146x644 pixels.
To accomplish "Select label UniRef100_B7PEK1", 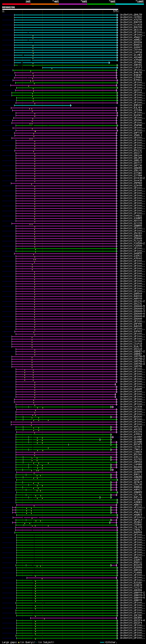I will click(x=131, y=80).
